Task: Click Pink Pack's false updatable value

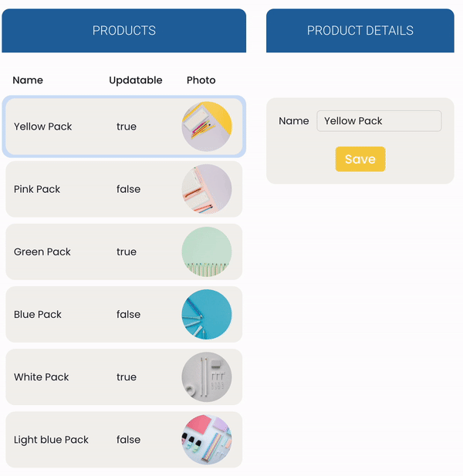Action: point(128,189)
